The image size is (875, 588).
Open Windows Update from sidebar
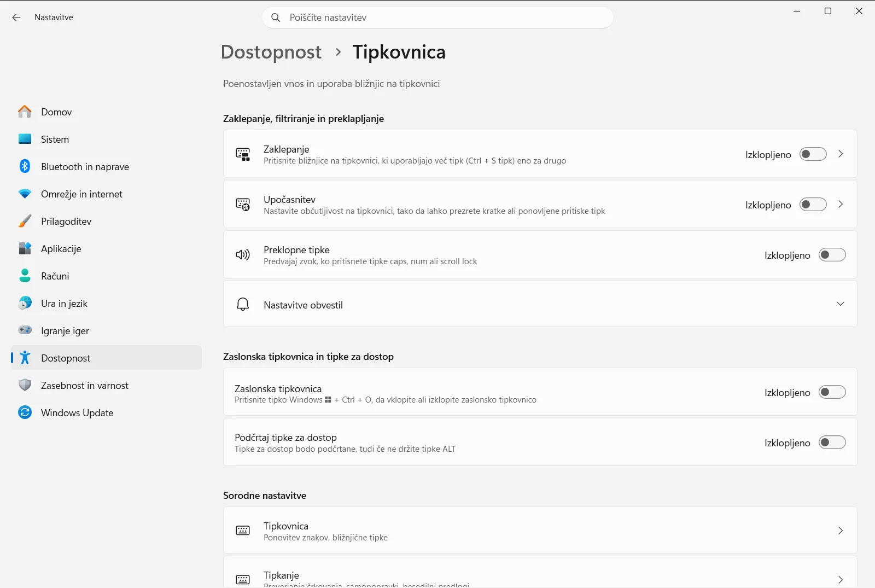106,413
